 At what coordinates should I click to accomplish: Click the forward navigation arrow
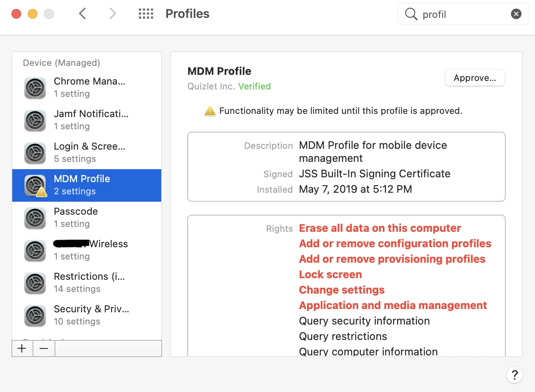113,13
